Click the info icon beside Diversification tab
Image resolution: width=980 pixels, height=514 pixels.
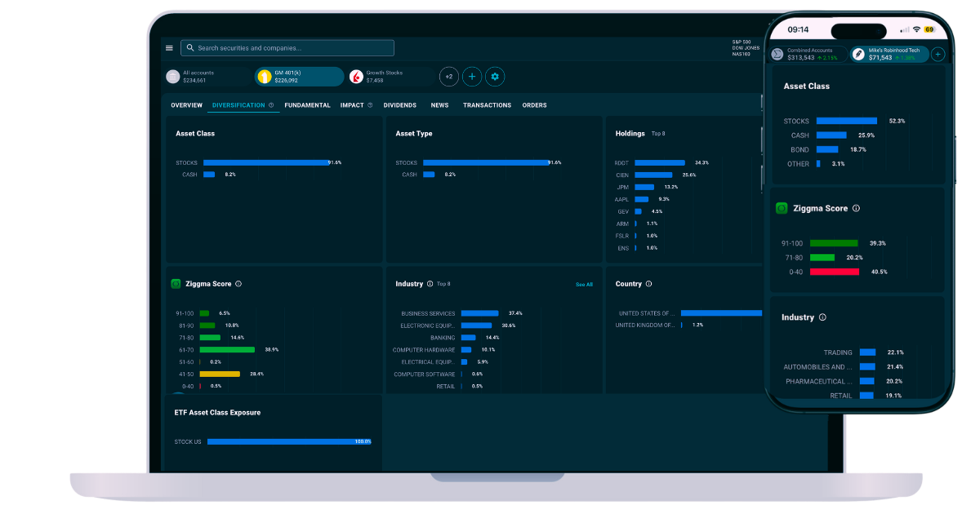tap(271, 105)
